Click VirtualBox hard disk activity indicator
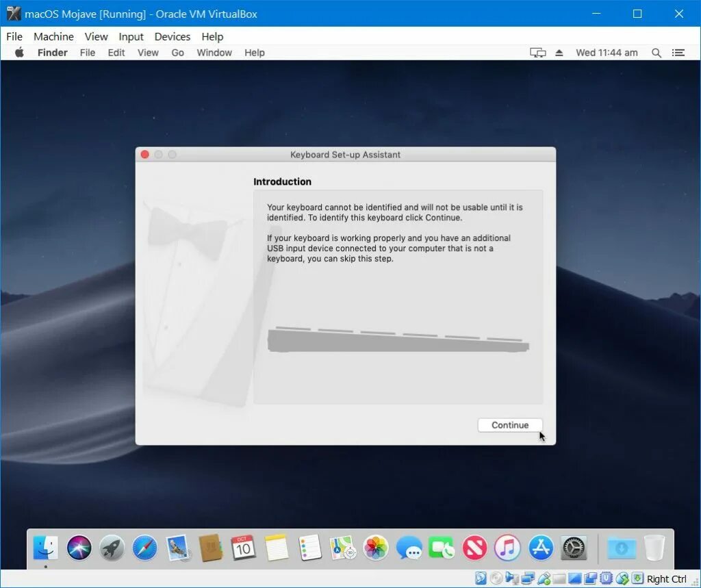Screen dimensions: 701x588 point(481,578)
